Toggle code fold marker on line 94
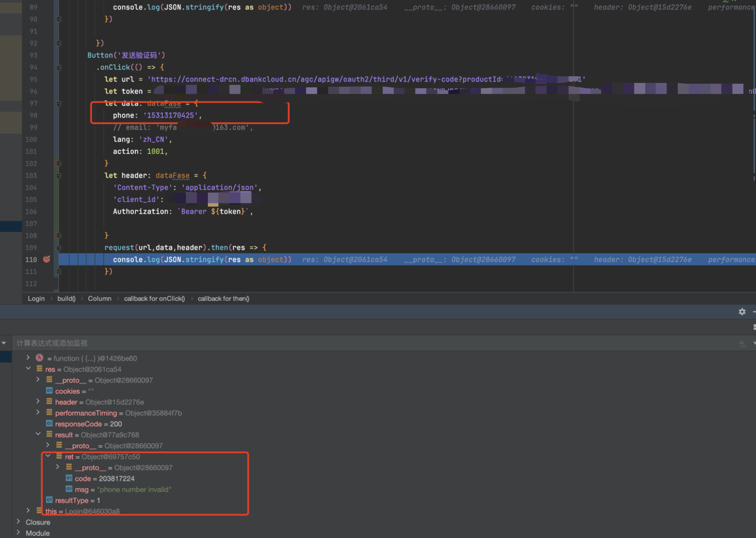The image size is (756, 538). [x=58, y=67]
